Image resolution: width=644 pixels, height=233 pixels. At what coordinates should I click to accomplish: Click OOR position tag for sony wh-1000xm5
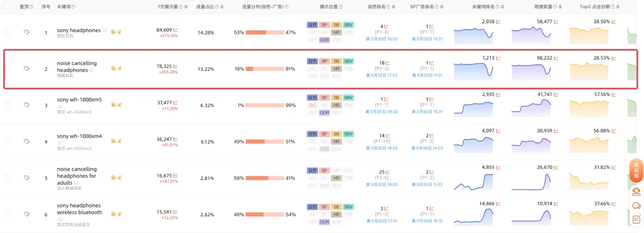(x=324, y=113)
